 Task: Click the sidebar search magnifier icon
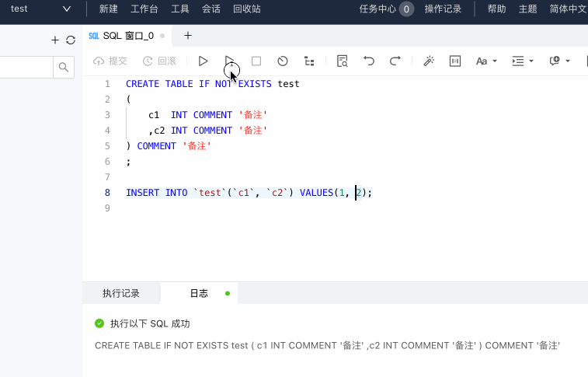[64, 67]
